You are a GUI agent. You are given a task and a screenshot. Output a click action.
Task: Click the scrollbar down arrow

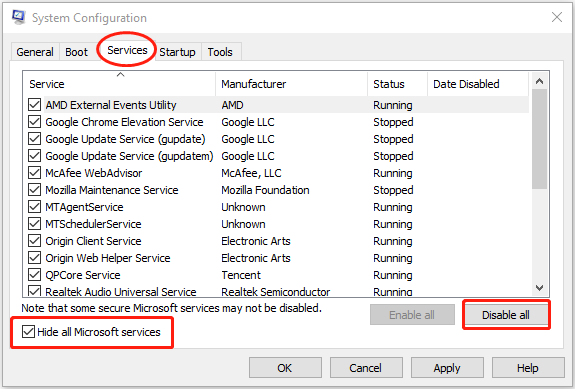point(539,287)
